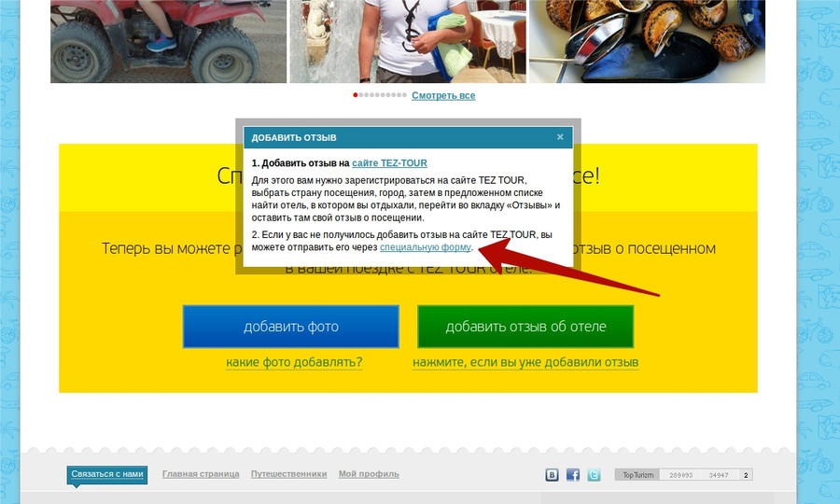840x504 pixels.
Task: Open the Twitter social icon
Action: (594, 474)
